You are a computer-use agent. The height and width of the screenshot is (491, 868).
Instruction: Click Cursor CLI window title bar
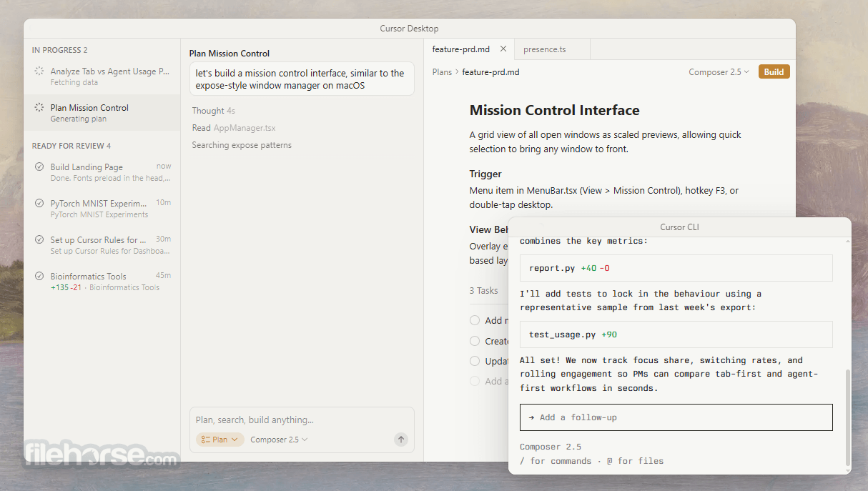click(680, 227)
